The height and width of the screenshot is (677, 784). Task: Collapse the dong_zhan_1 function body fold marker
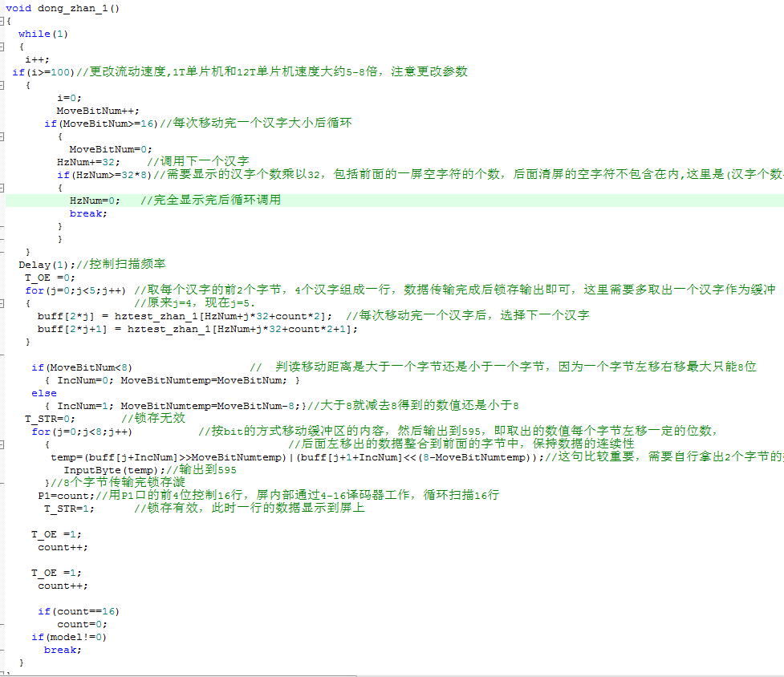[2, 21]
